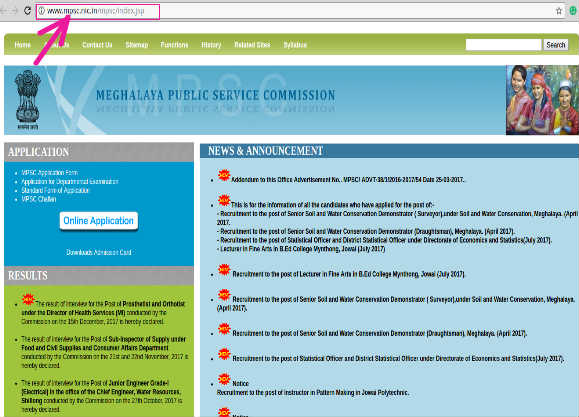Open Standard Form of Application link
The image size is (579, 417).
point(55,190)
